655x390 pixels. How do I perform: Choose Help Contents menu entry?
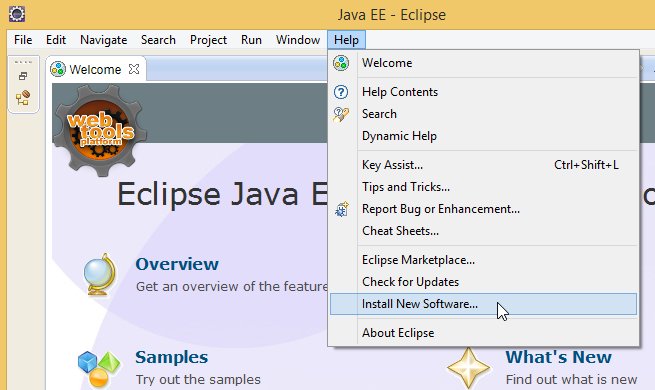483,92
